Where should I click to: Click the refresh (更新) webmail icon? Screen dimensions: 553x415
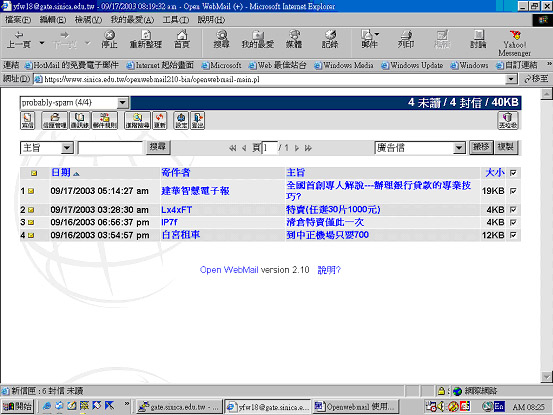coord(160,121)
